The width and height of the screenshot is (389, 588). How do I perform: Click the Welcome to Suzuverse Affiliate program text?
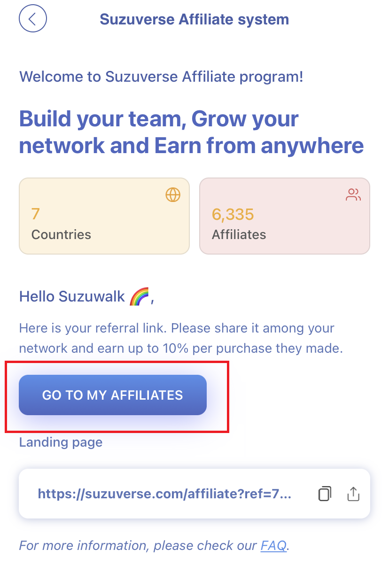(x=161, y=77)
